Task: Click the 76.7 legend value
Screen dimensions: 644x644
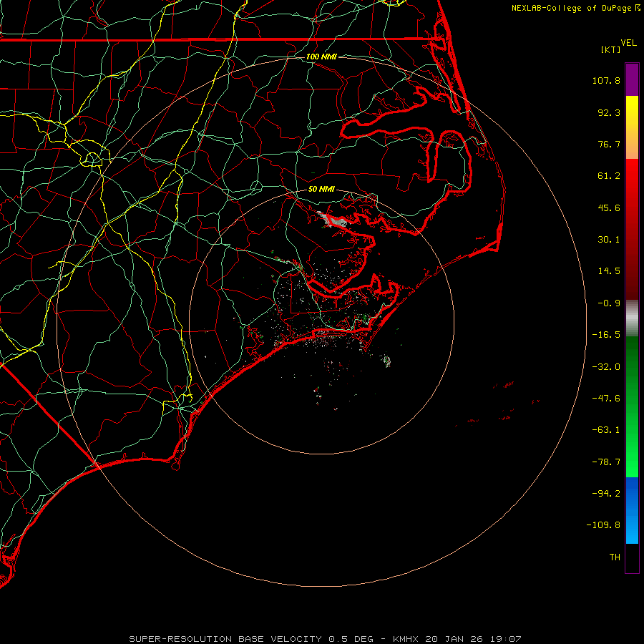Action: [x=609, y=144]
